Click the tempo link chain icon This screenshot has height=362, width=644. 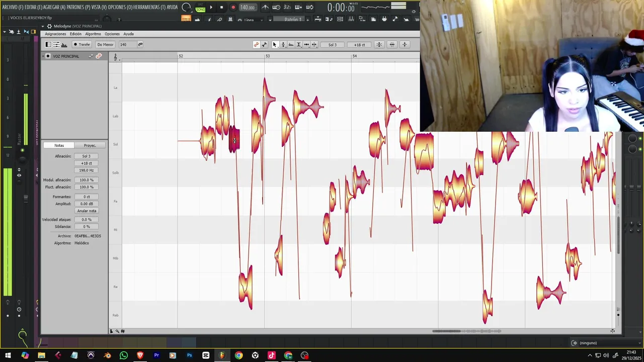[140, 45]
